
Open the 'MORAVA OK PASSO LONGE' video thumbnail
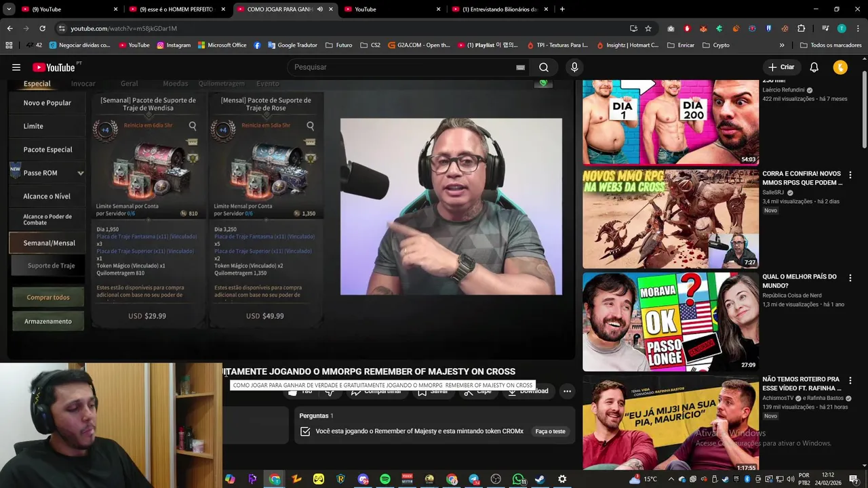pos(671,321)
